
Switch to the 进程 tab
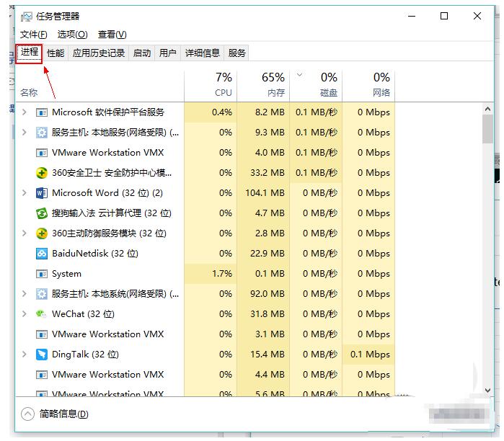tap(30, 53)
